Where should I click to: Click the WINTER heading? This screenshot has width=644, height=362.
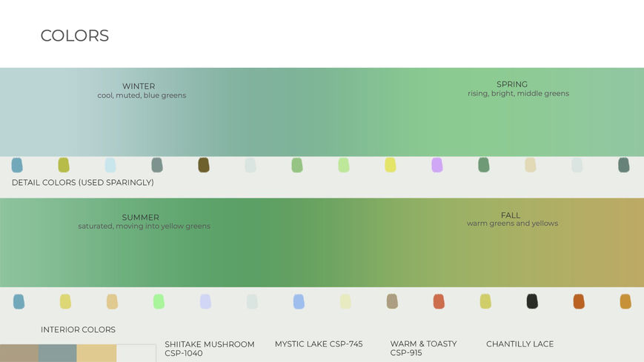(x=139, y=86)
